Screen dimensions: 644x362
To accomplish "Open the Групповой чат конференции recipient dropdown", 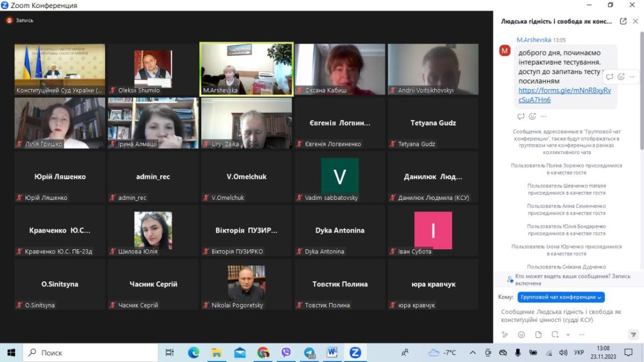I will point(561,297).
